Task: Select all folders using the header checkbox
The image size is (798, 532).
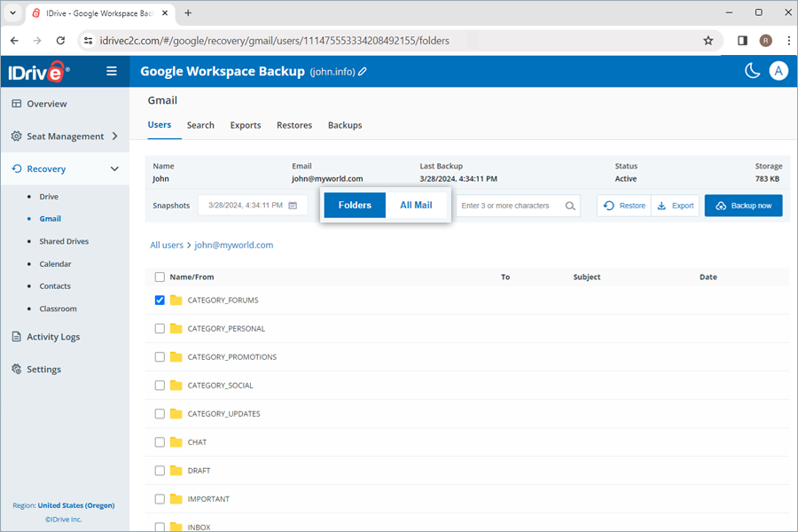Action: coord(160,277)
